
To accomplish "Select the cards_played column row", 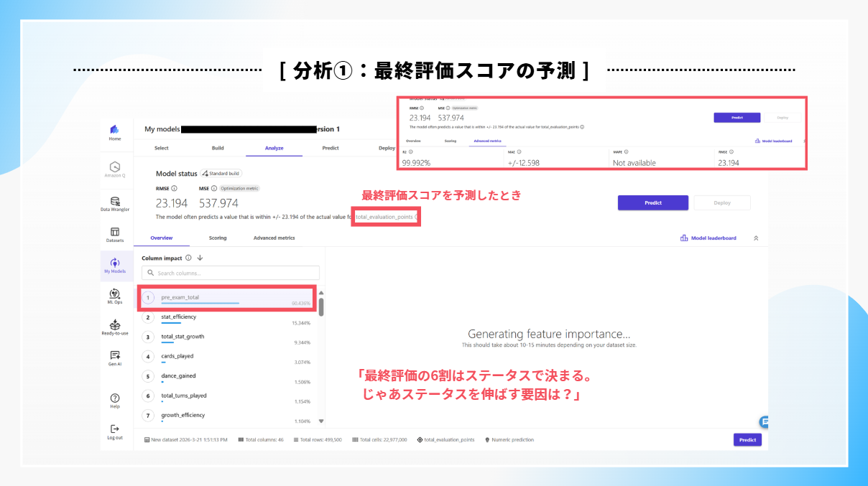I will [226, 357].
